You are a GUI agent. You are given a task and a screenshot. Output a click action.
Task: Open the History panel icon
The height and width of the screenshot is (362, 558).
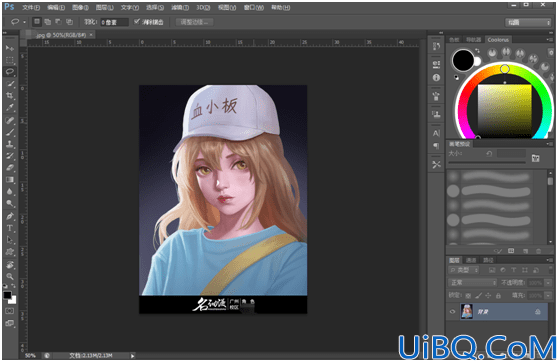[x=436, y=46]
